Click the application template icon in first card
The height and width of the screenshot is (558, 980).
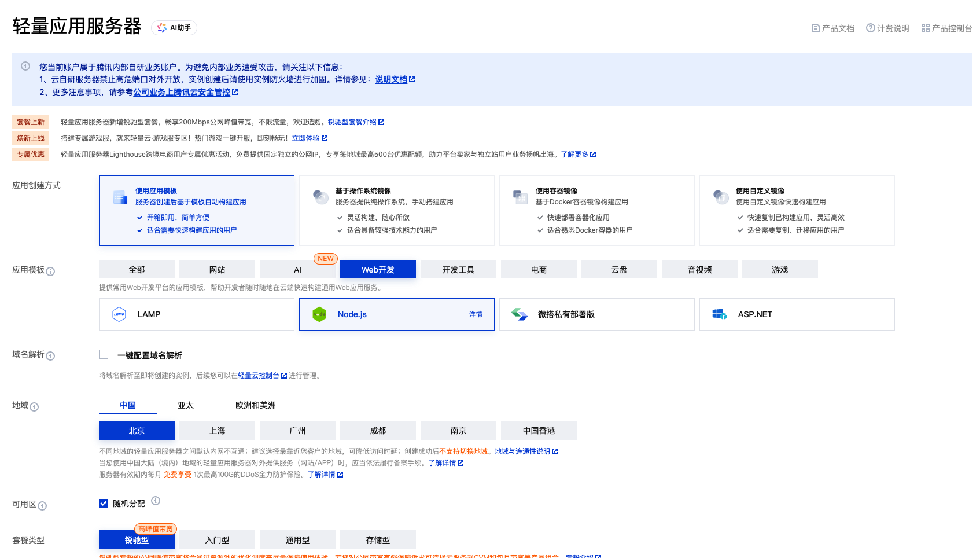point(120,197)
